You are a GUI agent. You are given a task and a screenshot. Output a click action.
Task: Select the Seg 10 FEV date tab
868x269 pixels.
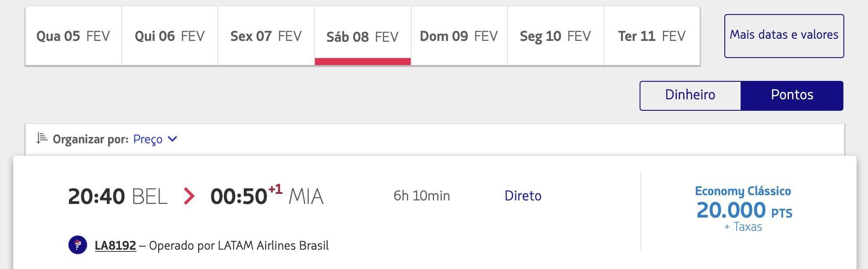pos(556,36)
